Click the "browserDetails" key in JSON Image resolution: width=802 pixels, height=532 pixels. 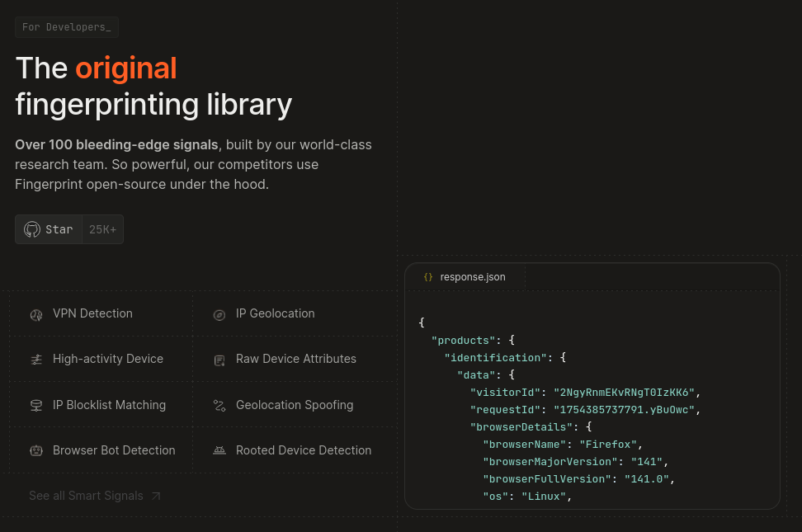(521, 427)
